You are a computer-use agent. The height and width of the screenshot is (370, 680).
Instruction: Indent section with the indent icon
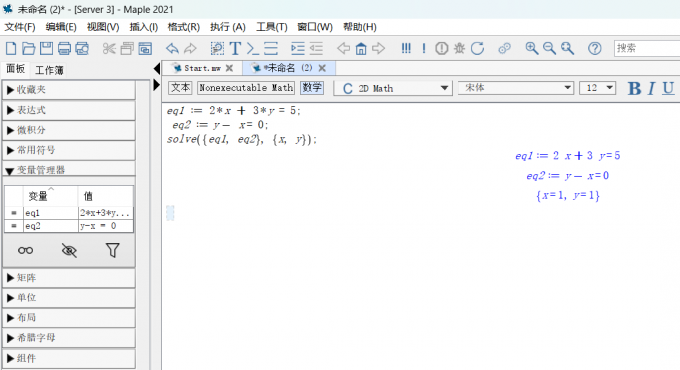coord(298,48)
